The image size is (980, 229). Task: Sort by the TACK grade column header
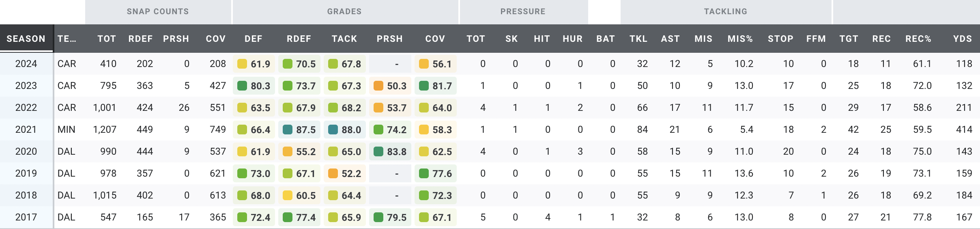pyautogui.click(x=344, y=39)
